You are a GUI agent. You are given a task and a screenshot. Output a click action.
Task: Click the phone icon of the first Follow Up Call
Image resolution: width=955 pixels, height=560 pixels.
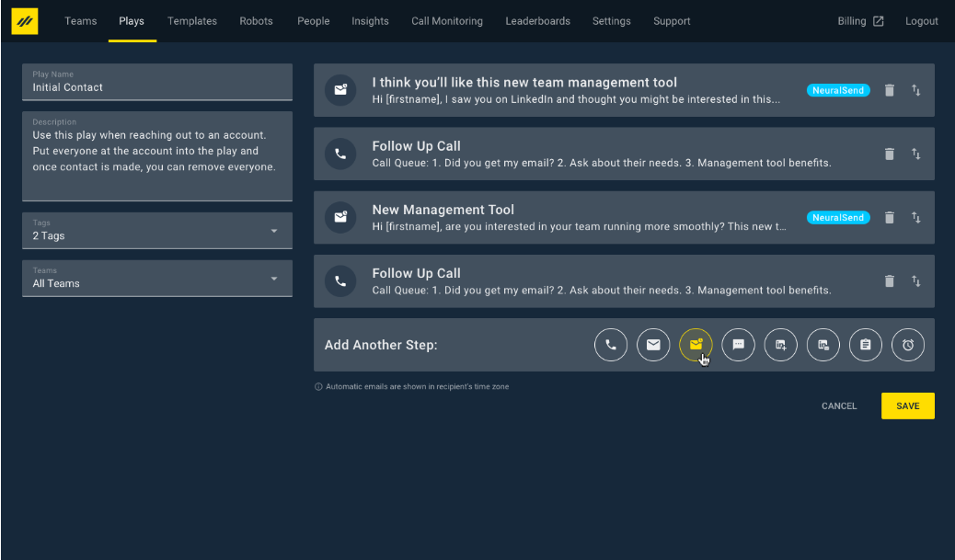pos(340,154)
